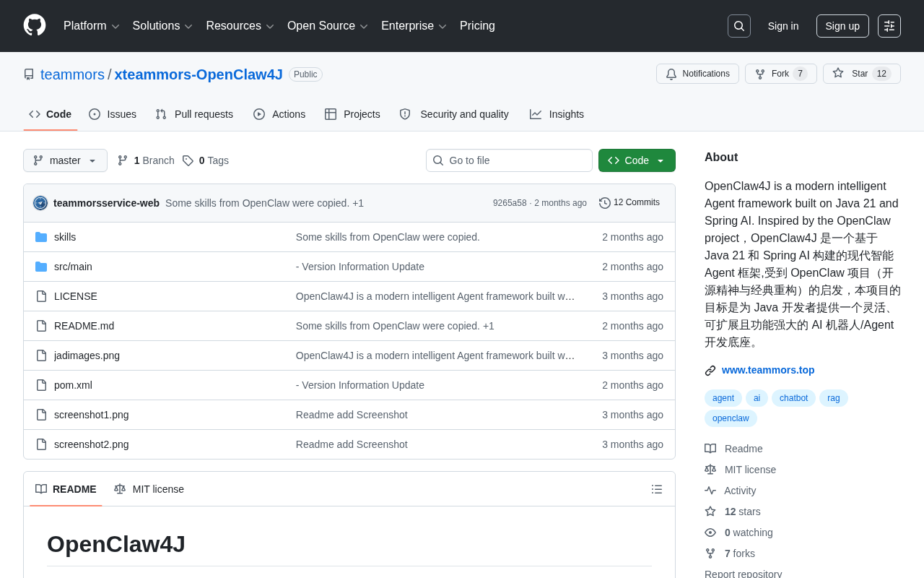Expand the Enterprise menu
Image resolution: width=924 pixels, height=578 pixels.
(414, 26)
